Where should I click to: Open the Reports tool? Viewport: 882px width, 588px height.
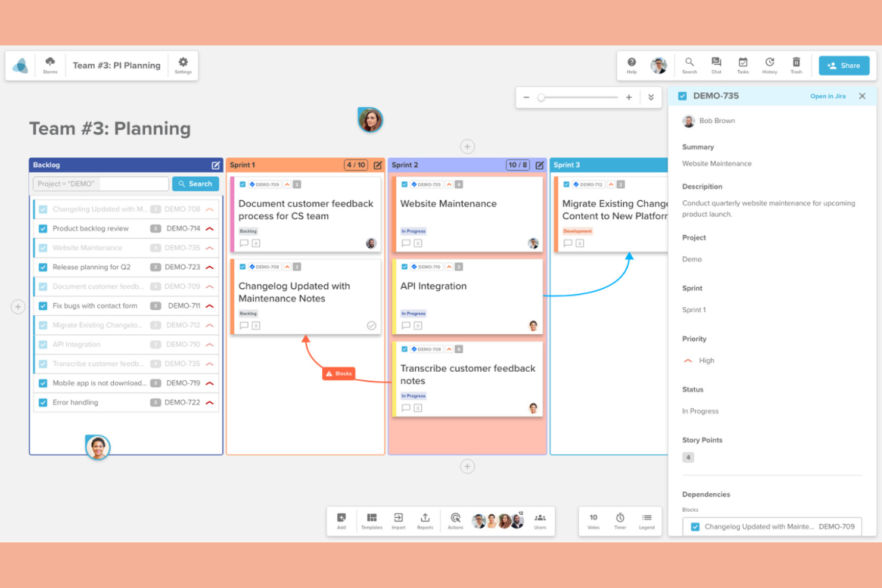coord(425,521)
